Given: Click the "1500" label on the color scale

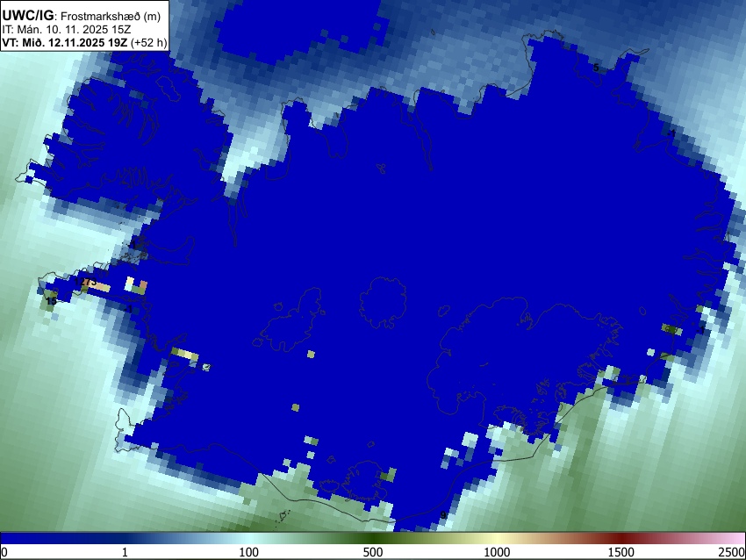Looking at the screenshot, I should tap(621, 552).
